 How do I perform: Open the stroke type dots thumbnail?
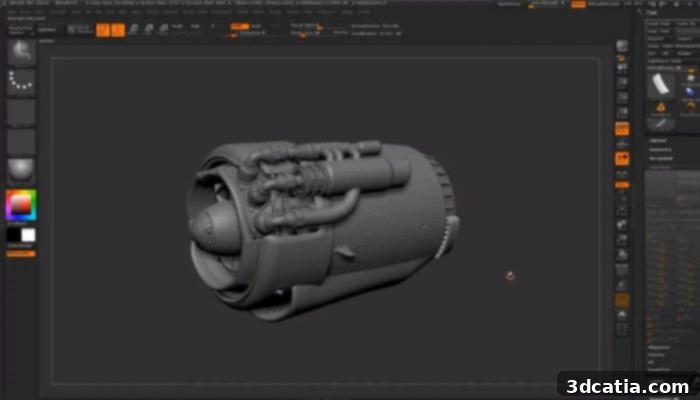21,82
